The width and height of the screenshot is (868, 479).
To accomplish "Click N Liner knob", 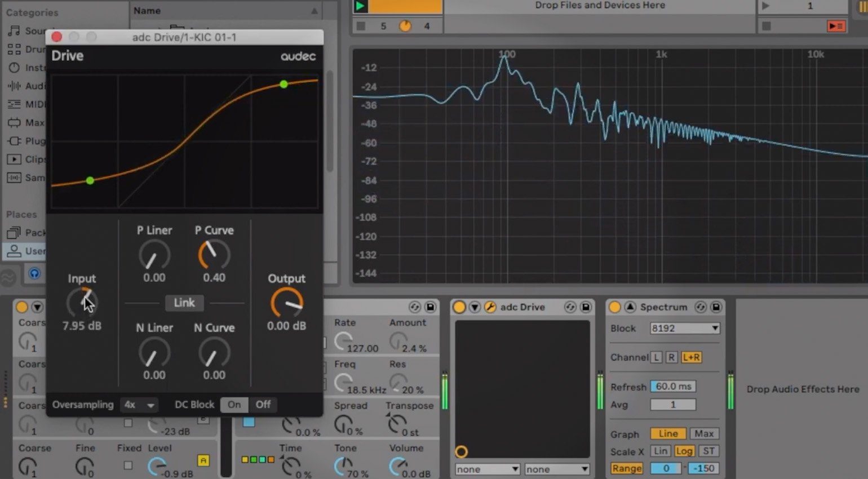I will point(154,353).
